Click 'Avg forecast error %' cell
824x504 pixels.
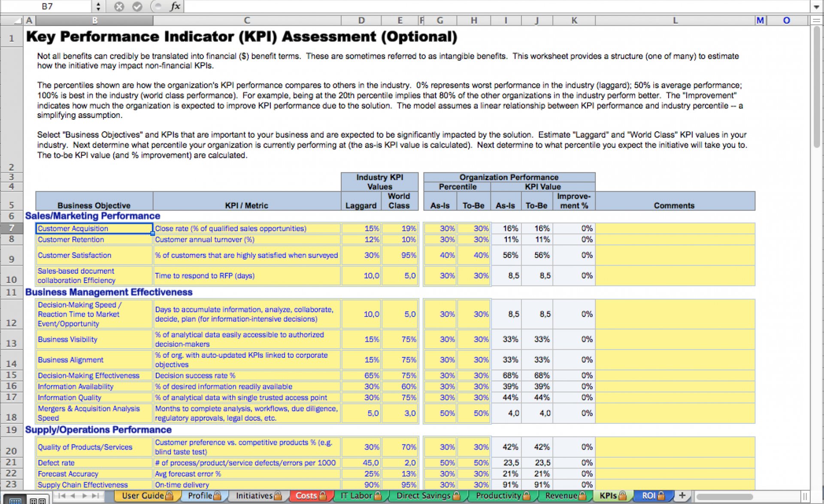(247, 474)
